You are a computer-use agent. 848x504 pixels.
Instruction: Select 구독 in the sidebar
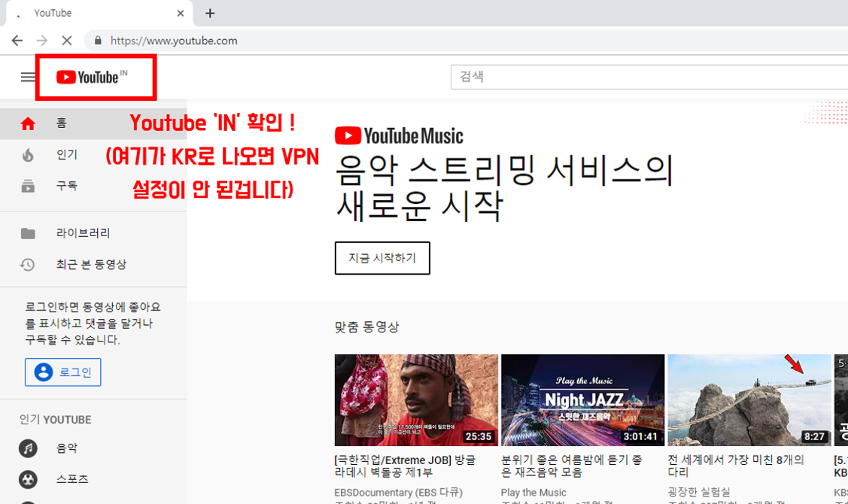click(x=67, y=186)
